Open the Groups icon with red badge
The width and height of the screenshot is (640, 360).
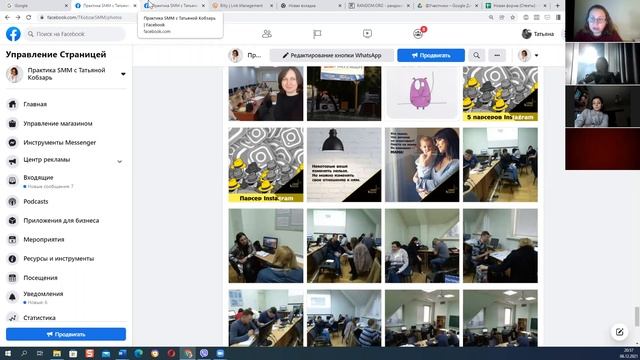pos(418,33)
